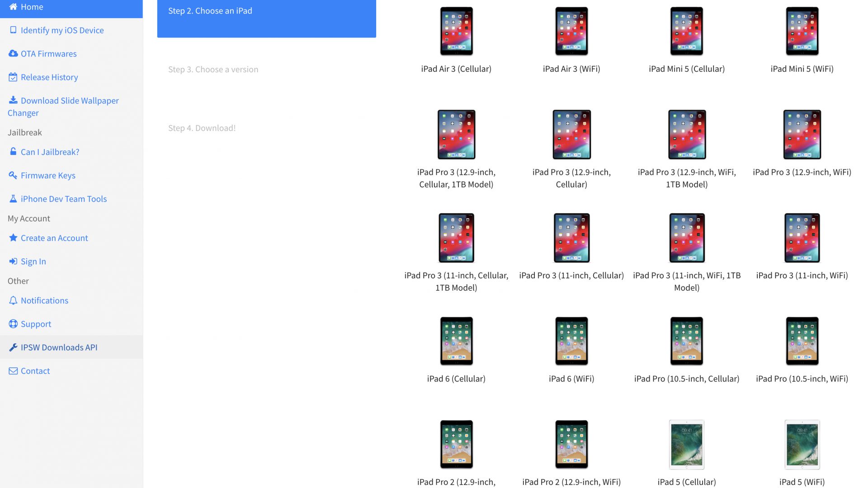Choose iPad Air 3 (WiFi) thumbnail

pos(571,31)
